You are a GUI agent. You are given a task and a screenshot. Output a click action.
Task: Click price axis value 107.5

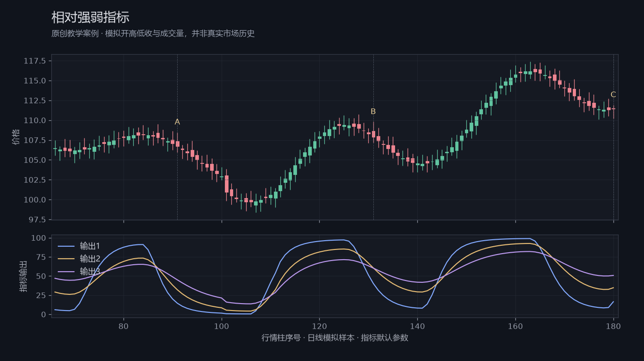pos(35,140)
